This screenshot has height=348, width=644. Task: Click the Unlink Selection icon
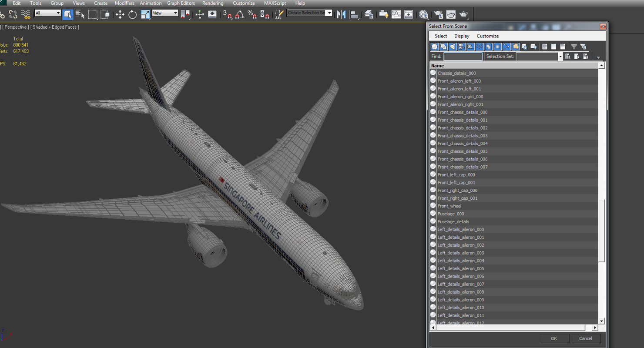click(13, 14)
